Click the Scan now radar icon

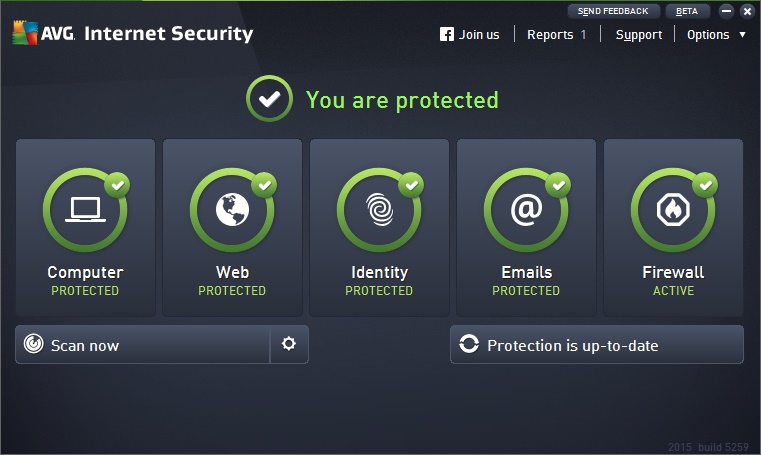pos(34,345)
